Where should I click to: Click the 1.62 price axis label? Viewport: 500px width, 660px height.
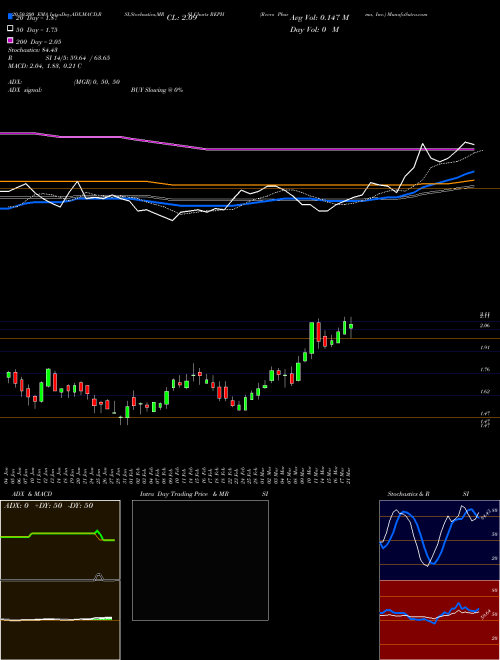pos(484,391)
